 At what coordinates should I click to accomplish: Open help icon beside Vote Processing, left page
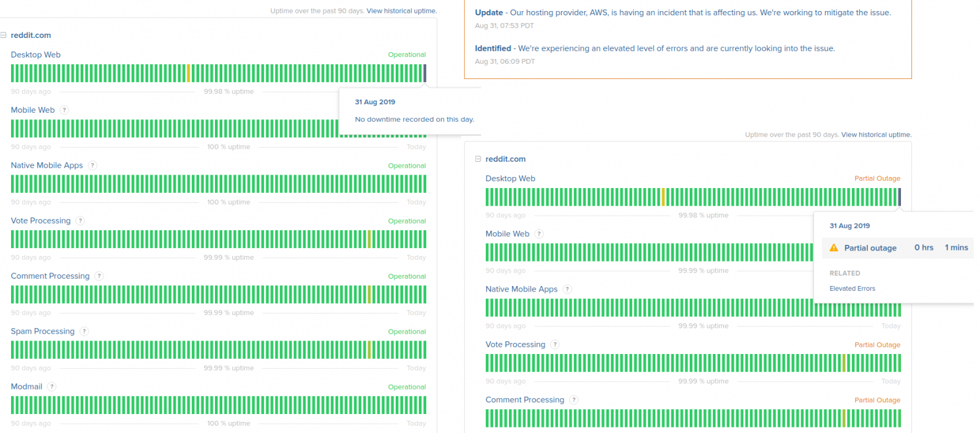(80, 221)
